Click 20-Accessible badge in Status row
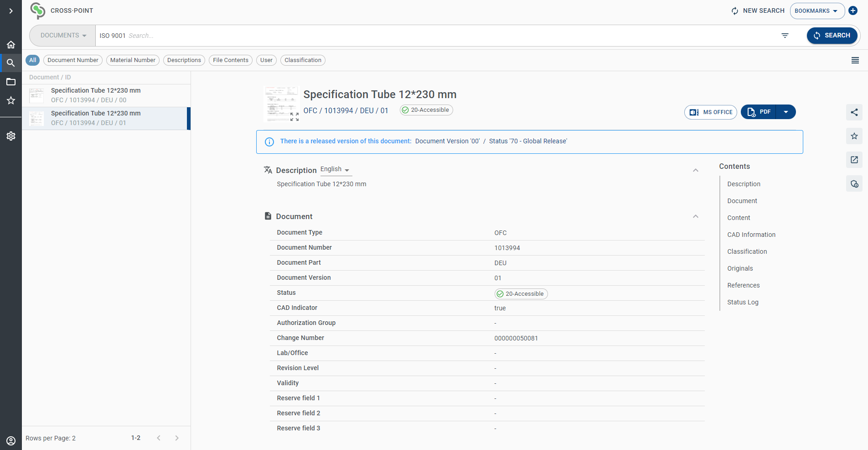This screenshot has width=868, height=450. (x=521, y=294)
